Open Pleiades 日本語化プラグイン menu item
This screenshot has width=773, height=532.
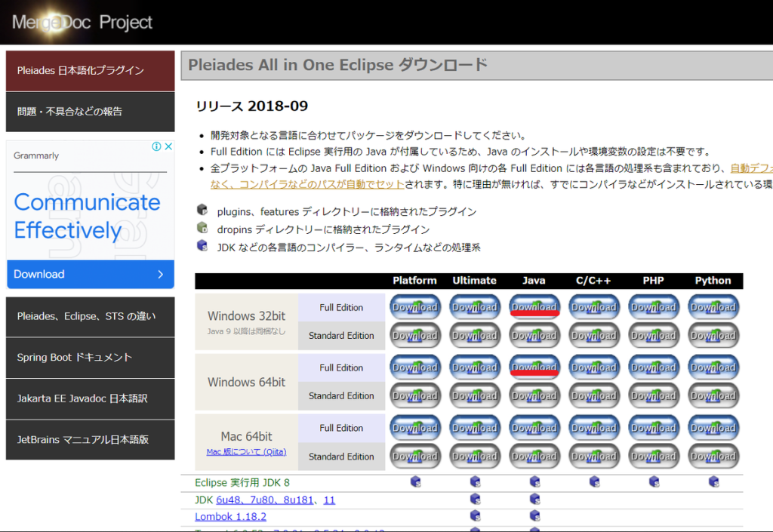(90, 71)
